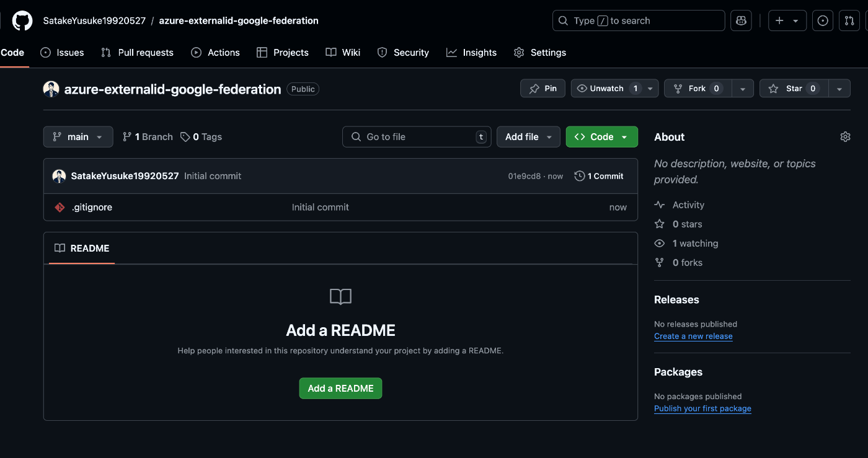Open the commit history clock icon

(580, 176)
